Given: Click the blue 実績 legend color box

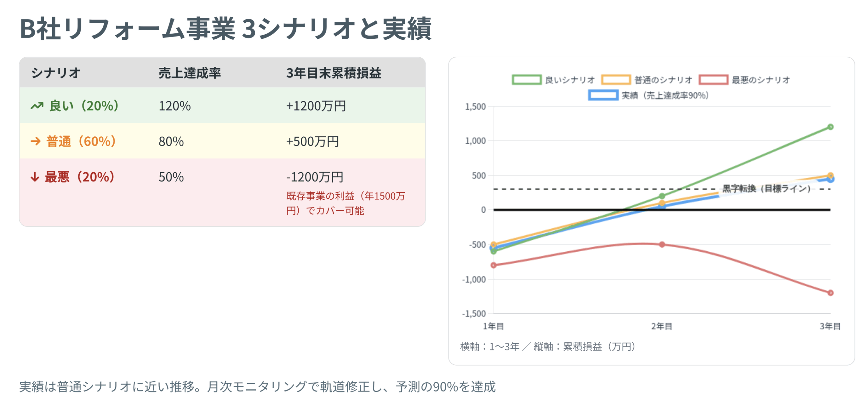Looking at the screenshot, I should (x=603, y=95).
